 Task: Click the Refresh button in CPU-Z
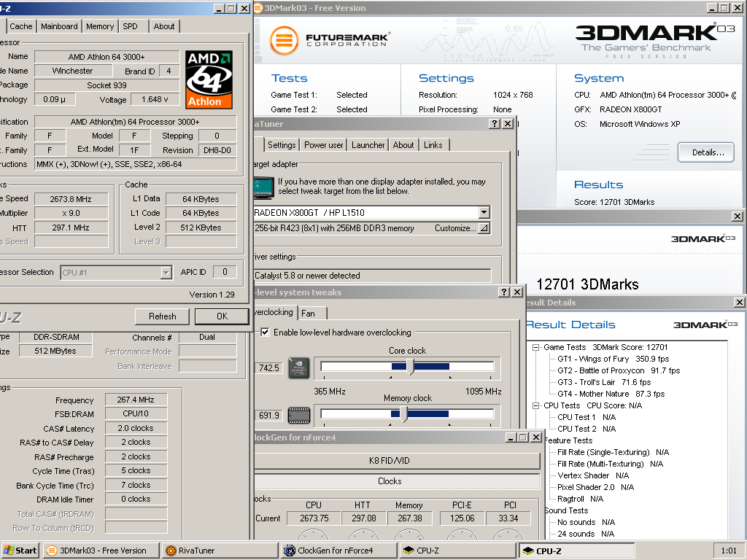[163, 316]
